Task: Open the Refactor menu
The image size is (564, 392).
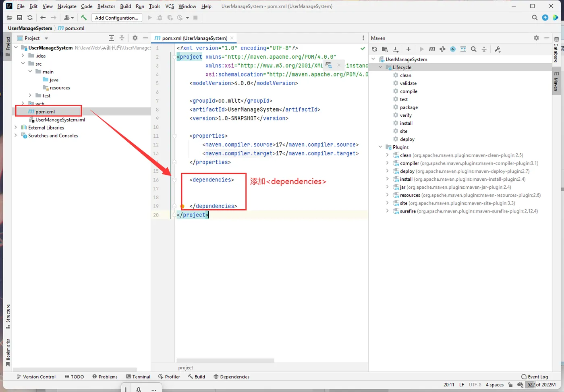Action: coord(106,6)
